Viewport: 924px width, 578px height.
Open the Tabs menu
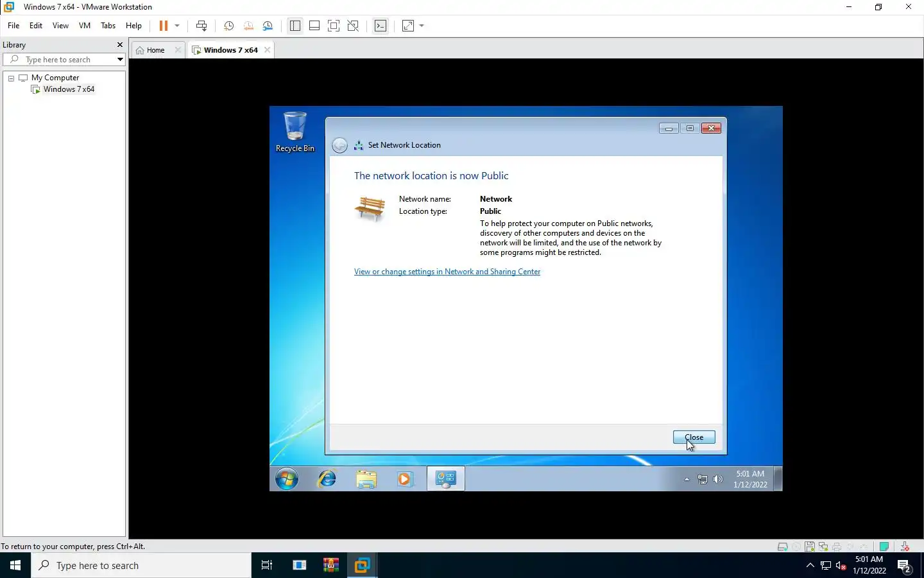[108, 26]
